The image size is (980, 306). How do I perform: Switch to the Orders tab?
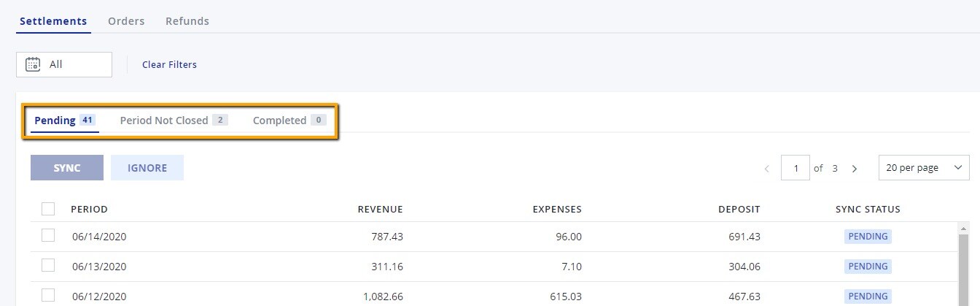tap(126, 21)
